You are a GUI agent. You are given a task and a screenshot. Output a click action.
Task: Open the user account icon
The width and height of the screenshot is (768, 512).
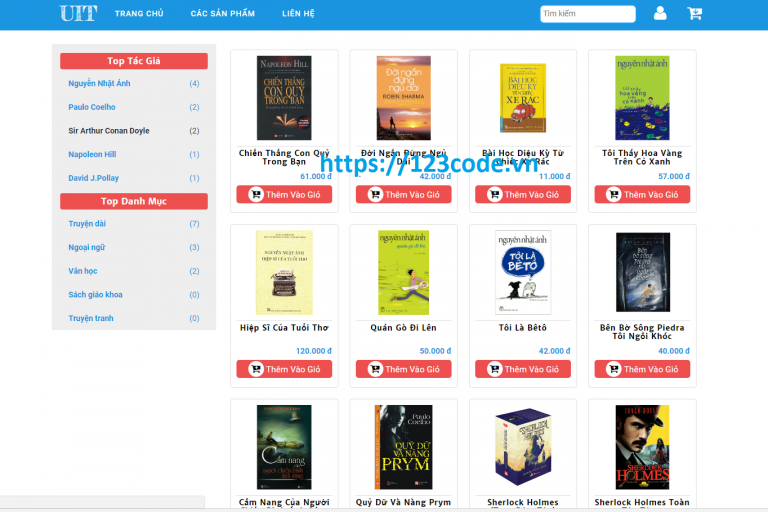click(x=660, y=14)
